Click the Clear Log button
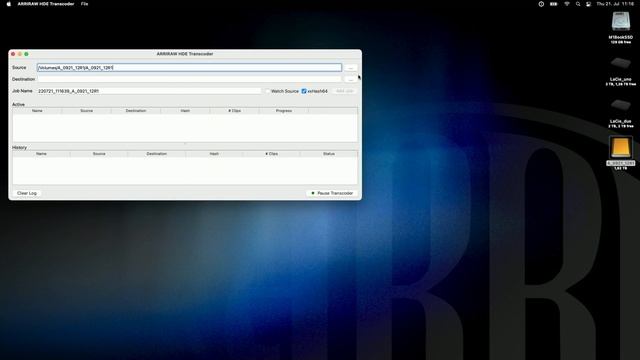Screen dimensions: 640x360 (27, 193)
